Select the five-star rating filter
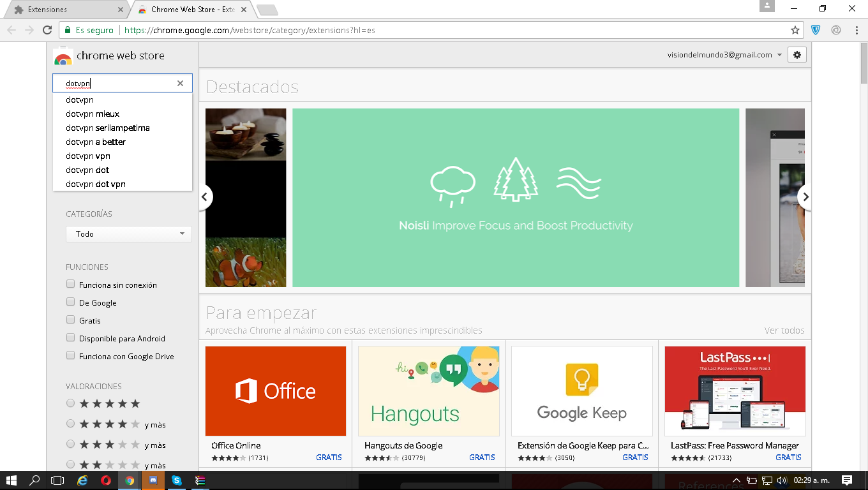868x490 pixels. pyautogui.click(x=71, y=403)
